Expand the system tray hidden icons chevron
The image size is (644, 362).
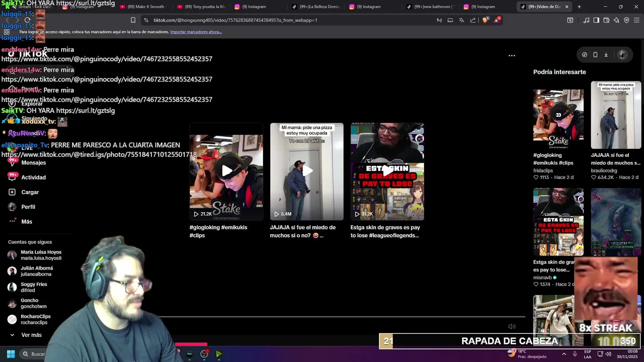tap(563, 354)
